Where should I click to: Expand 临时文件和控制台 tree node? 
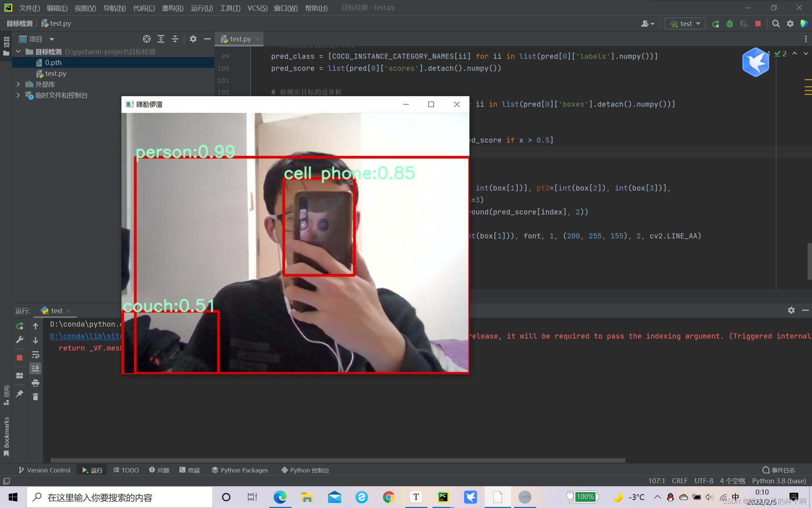tap(18, 95)
